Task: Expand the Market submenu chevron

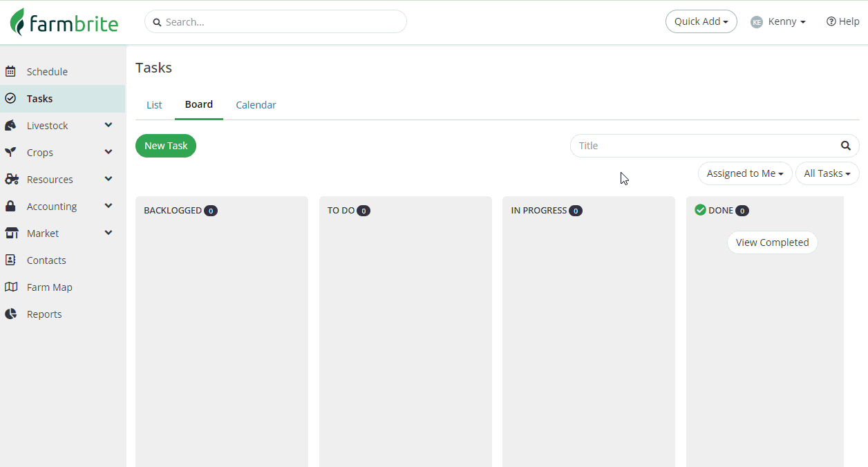Action: 108,233
